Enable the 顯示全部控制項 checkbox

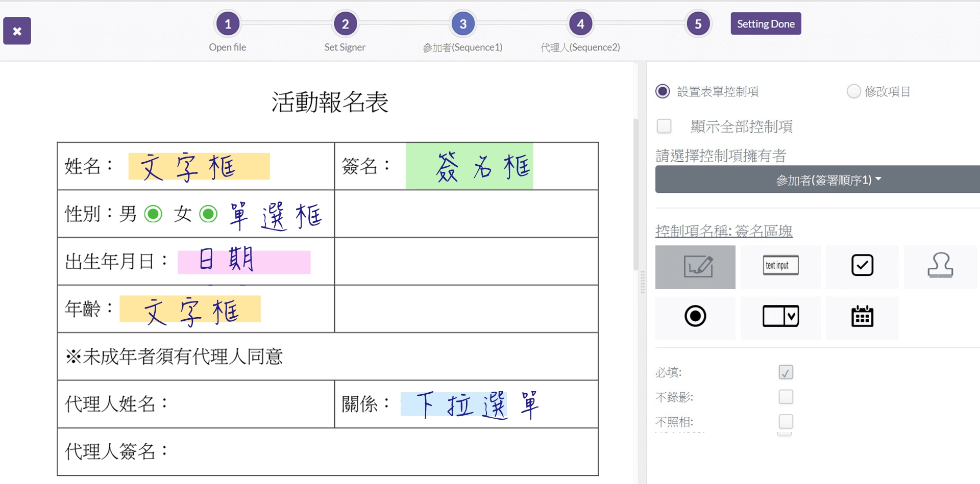pyautogui.click(x=664, y=126)
